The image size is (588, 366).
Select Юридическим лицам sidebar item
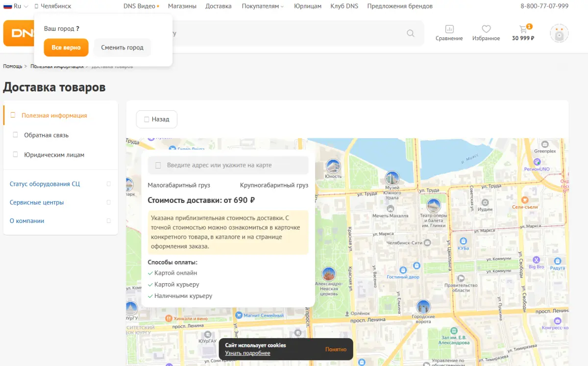(x=60, y=155)
